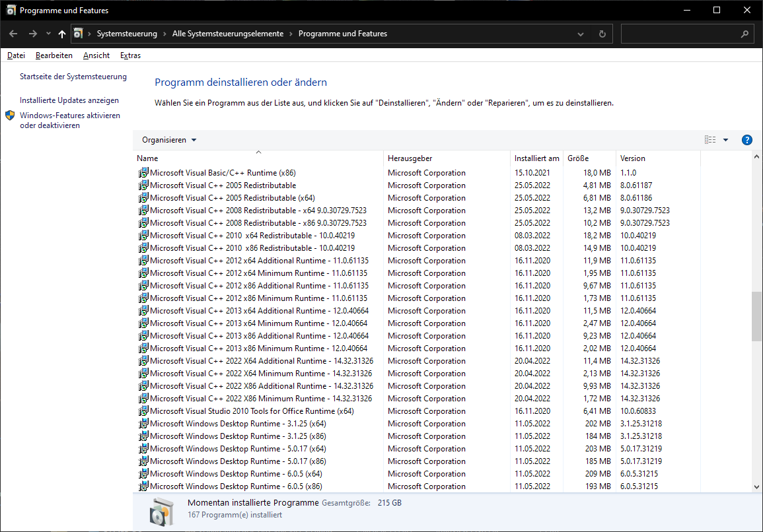The image size is (763, 532).
Task: Click the shield icon next to Windows-Features
Action: coord(10,116)
